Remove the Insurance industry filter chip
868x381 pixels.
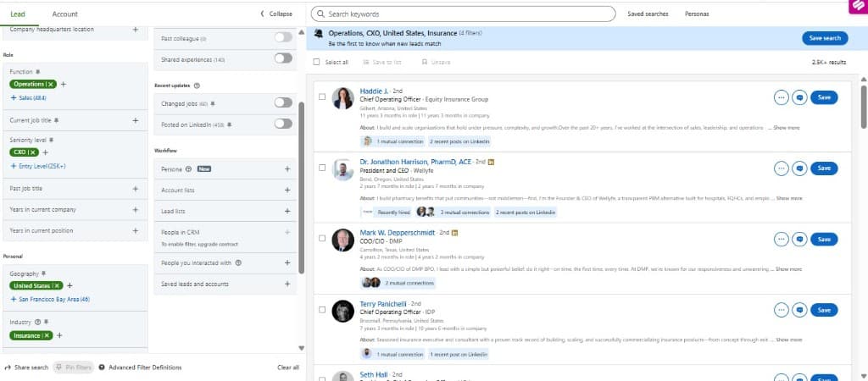point(47,335)
